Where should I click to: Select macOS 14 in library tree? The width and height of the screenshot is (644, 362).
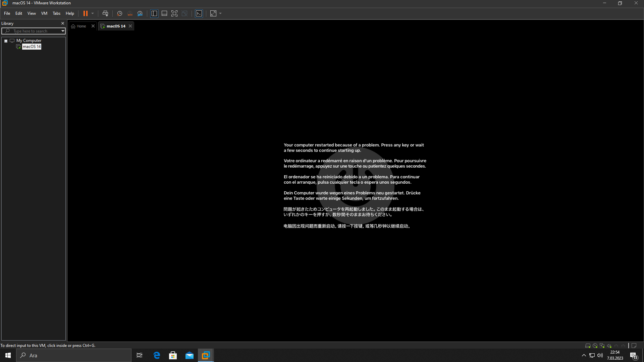[32, 47]
